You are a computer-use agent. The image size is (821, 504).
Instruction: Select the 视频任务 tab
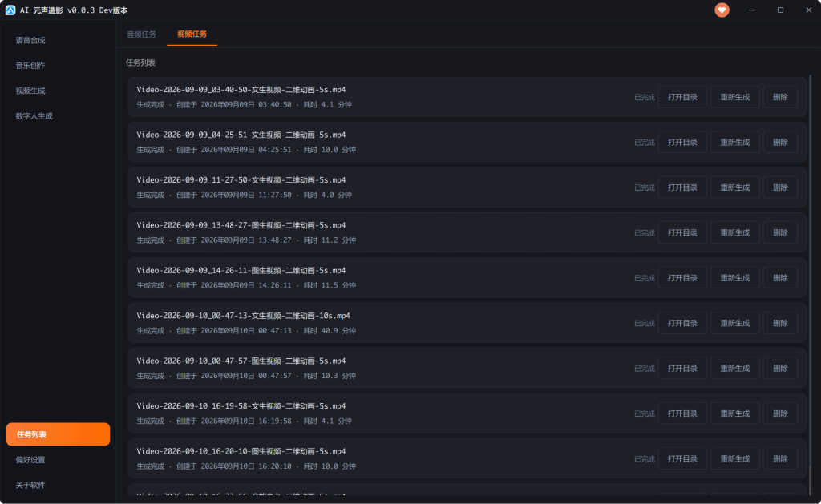192,34
